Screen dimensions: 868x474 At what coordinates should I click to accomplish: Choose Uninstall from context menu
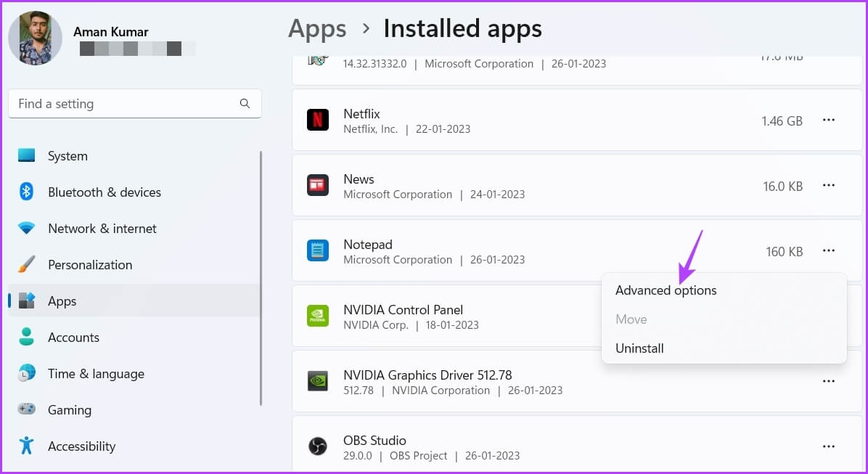coord(724,348)
